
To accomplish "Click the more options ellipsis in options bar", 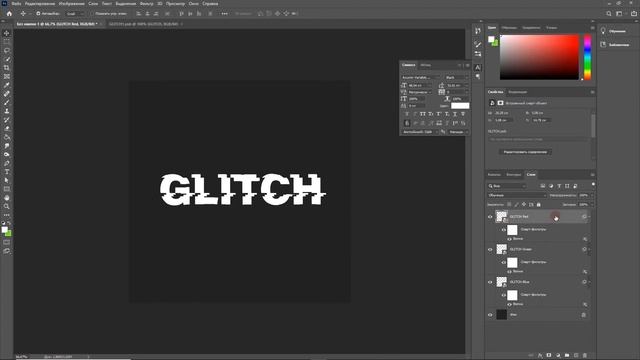I will pos(224,13).
